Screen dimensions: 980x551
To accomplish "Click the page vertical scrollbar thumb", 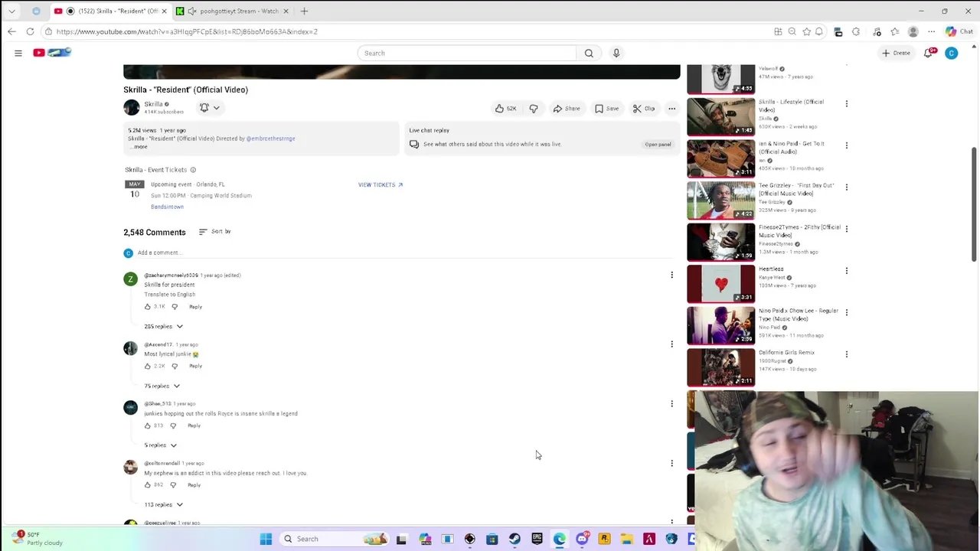I will [975, 205].
